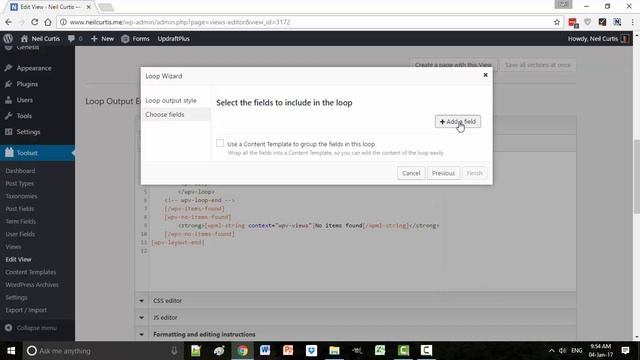This screenshot has width=640, height=360.
Task: Cancel the Loop Wizard dialog
Action: [x=411, y=173]
